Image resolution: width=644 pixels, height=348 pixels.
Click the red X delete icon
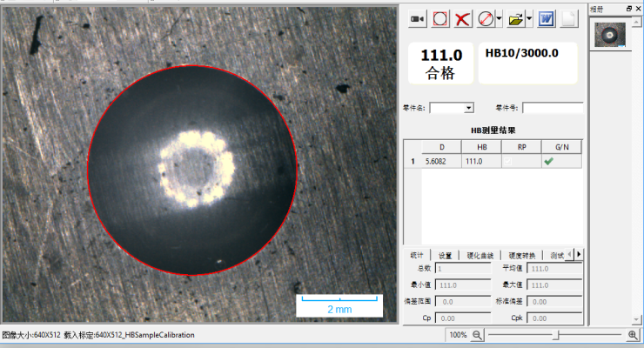(463, 18)
